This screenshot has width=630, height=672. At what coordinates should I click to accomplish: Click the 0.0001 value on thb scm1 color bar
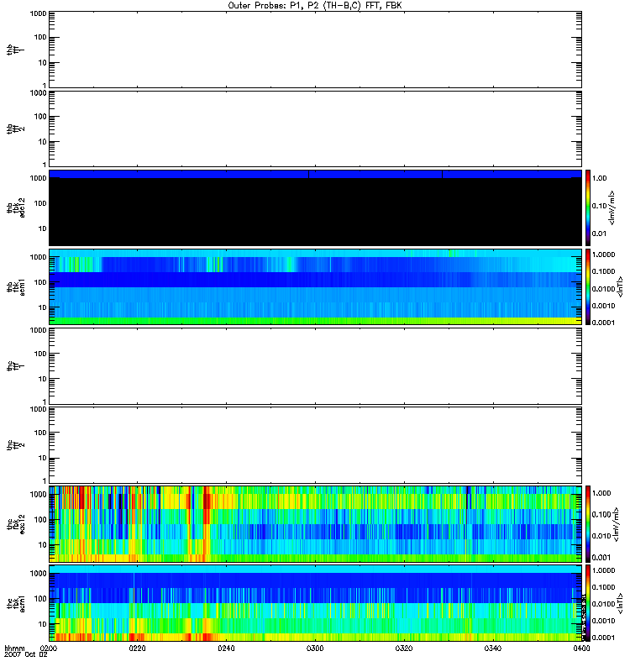[603, 323]
